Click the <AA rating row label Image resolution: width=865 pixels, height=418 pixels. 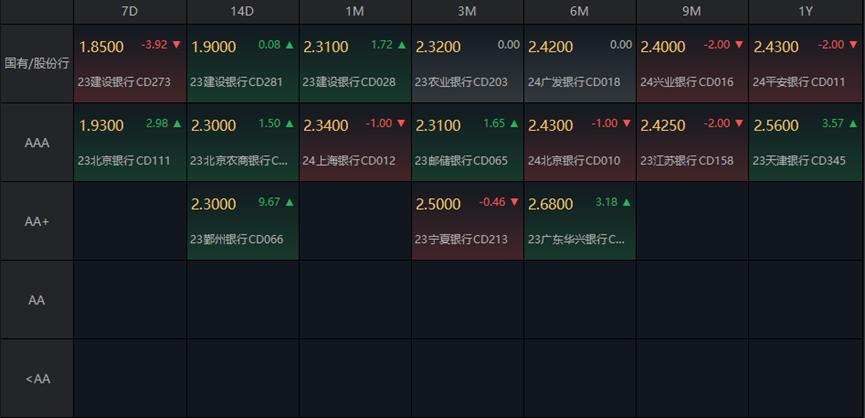tap(36, 378)
